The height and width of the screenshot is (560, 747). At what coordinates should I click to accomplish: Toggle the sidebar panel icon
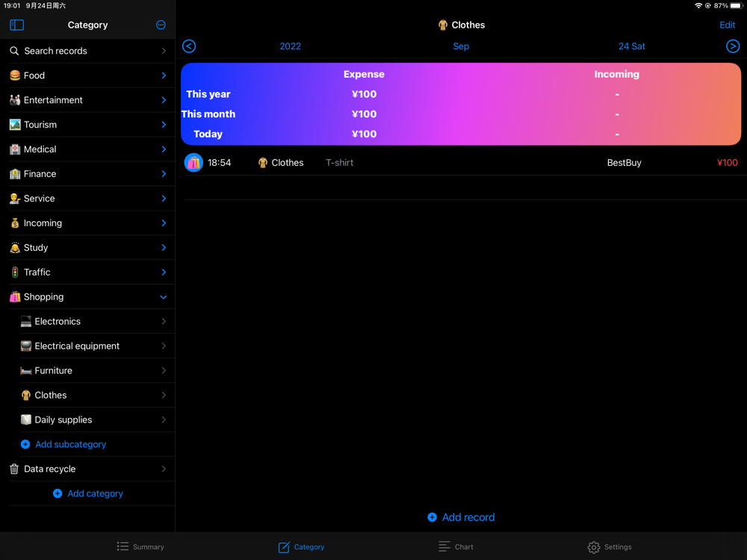click(x=16, y=25)
